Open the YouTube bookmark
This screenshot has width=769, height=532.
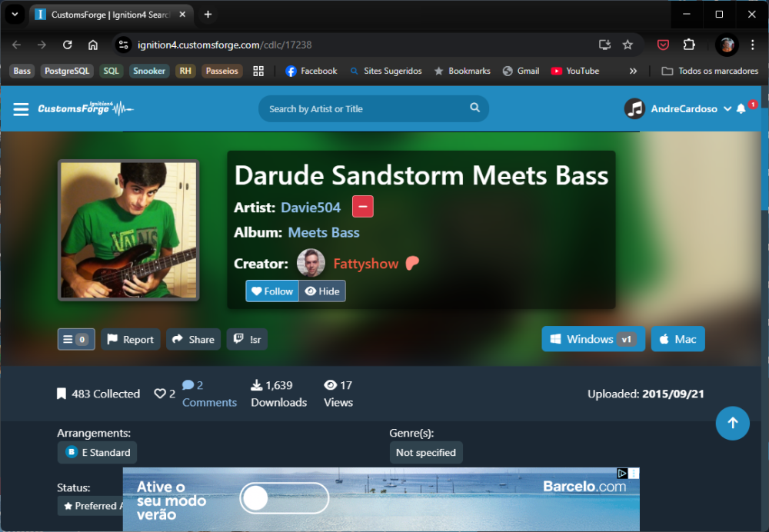(x=575, y=71)
